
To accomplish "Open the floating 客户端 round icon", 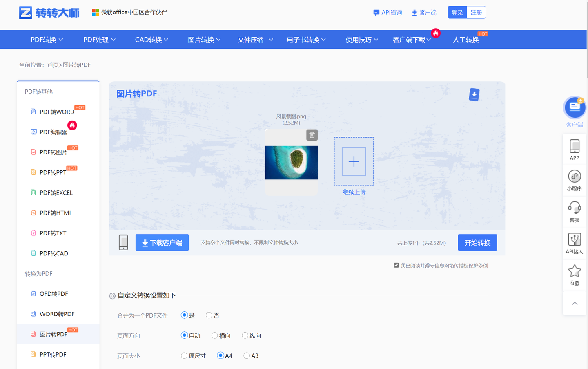I will coord(575,107).
